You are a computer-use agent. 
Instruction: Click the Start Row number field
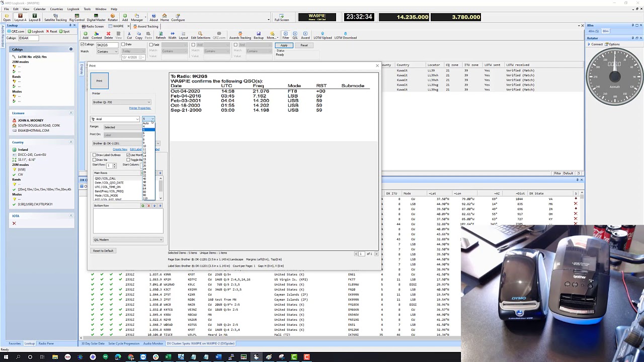point(109,165)
